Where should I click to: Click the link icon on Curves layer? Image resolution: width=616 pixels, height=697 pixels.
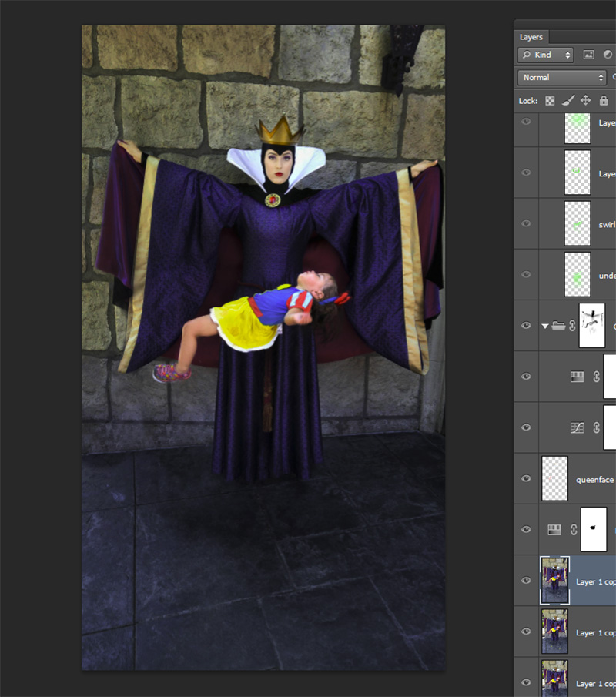(596, 427)
